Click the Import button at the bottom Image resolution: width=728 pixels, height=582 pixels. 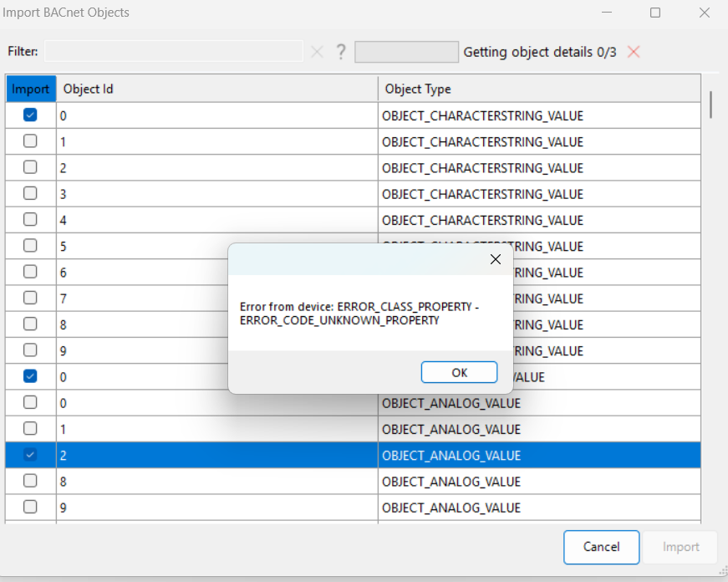pyautogui.click(x=680, y=547)
